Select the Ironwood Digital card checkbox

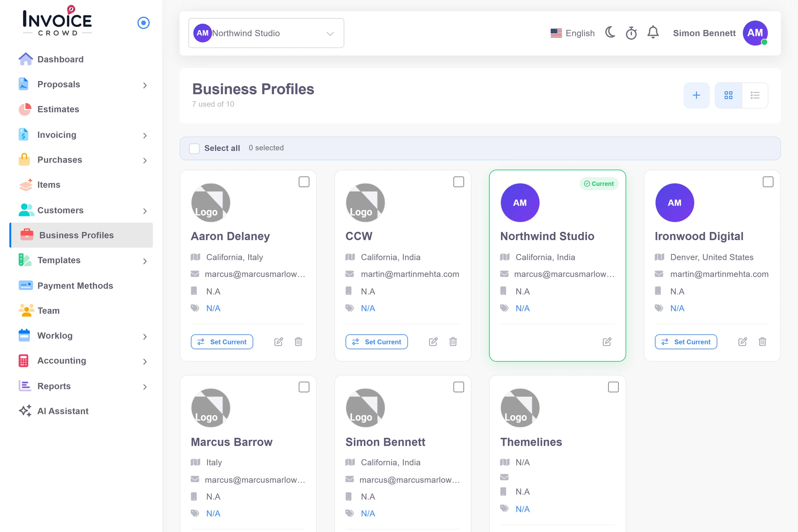pos(768,182)
